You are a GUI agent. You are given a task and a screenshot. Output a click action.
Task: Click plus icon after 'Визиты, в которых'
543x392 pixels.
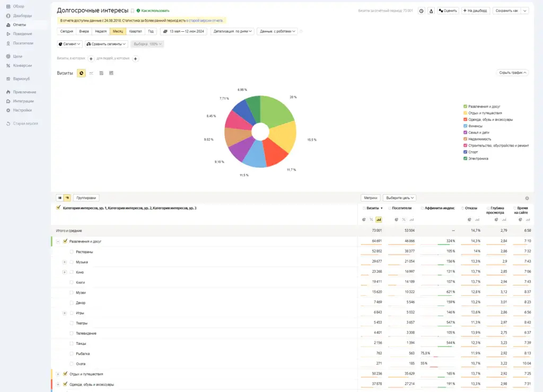91,58
